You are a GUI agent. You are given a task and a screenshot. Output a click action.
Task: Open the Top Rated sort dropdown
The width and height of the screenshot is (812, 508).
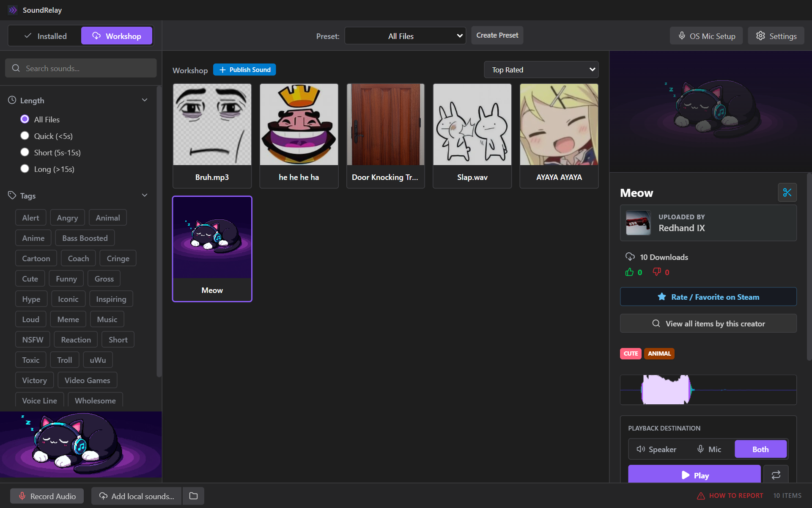tap(541, 70)
